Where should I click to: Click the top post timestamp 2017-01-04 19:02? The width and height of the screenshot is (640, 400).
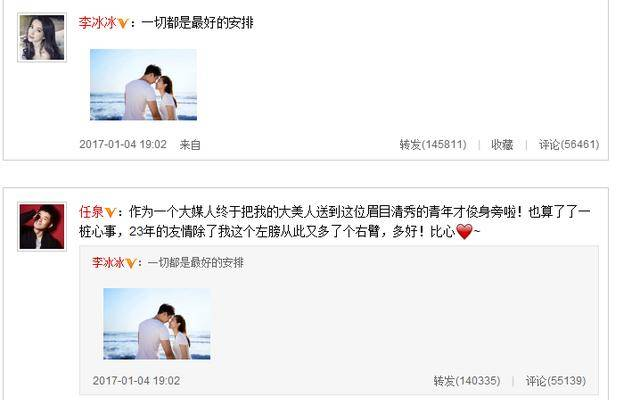click(x=123, y=144)
